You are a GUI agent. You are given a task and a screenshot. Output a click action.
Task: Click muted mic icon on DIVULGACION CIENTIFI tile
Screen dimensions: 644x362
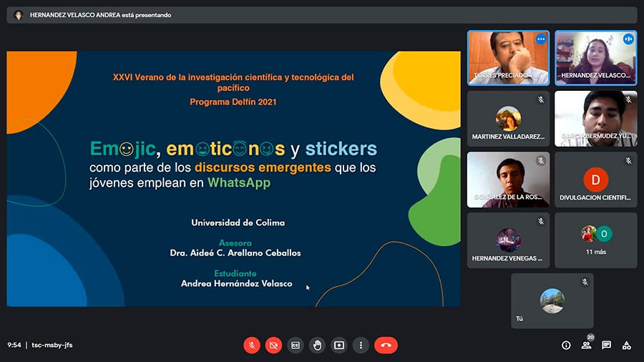click(x=628, y=160)
